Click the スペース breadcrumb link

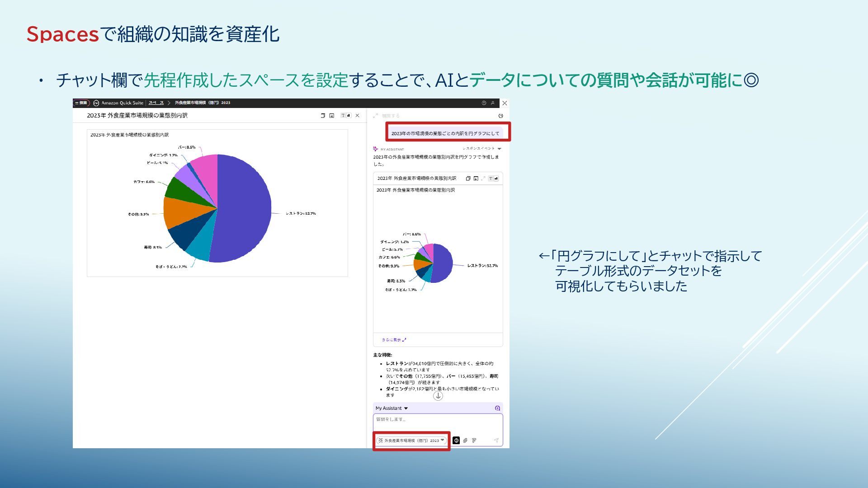point(156,103)
